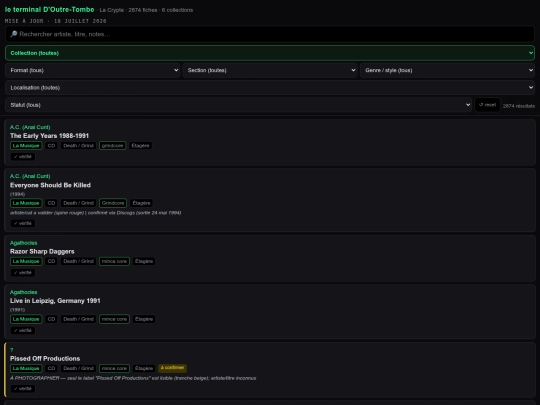
Task: Click Agathocles artist above Razor Sharp Daggers
Action: tap(23, 243)
